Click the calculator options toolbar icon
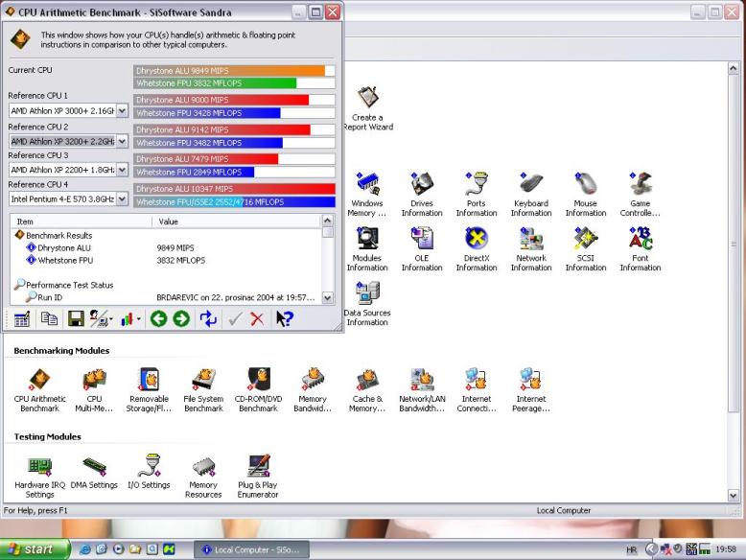 click(x=22, y=318)
